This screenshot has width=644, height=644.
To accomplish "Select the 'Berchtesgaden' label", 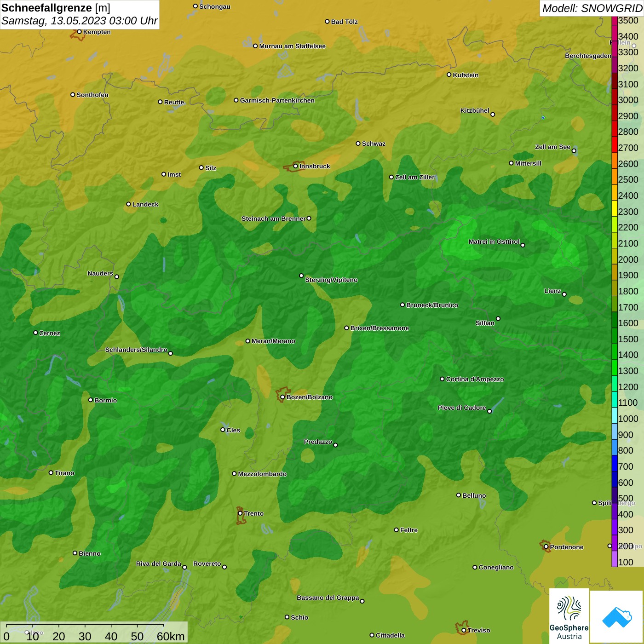I will pos(588,56).
